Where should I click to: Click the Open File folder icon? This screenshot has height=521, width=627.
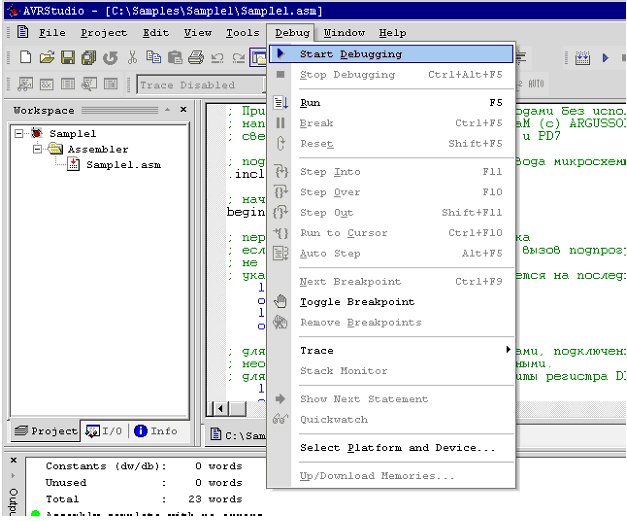[47, 58]
